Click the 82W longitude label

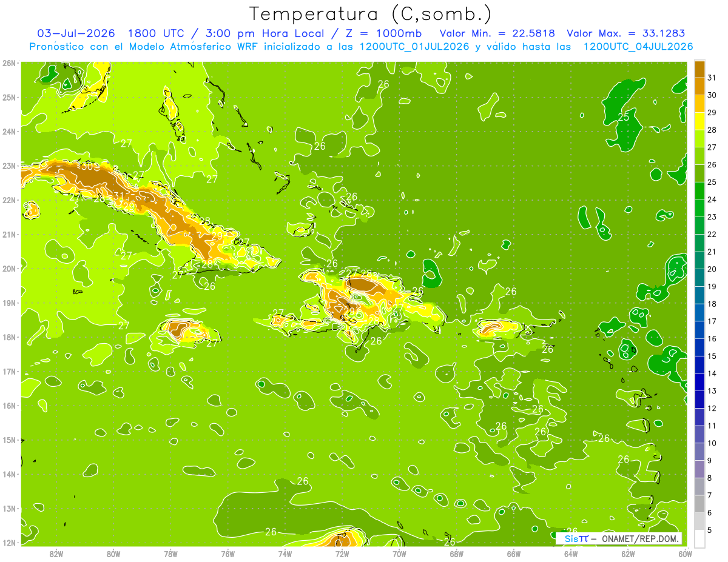(x=56, y=554)
